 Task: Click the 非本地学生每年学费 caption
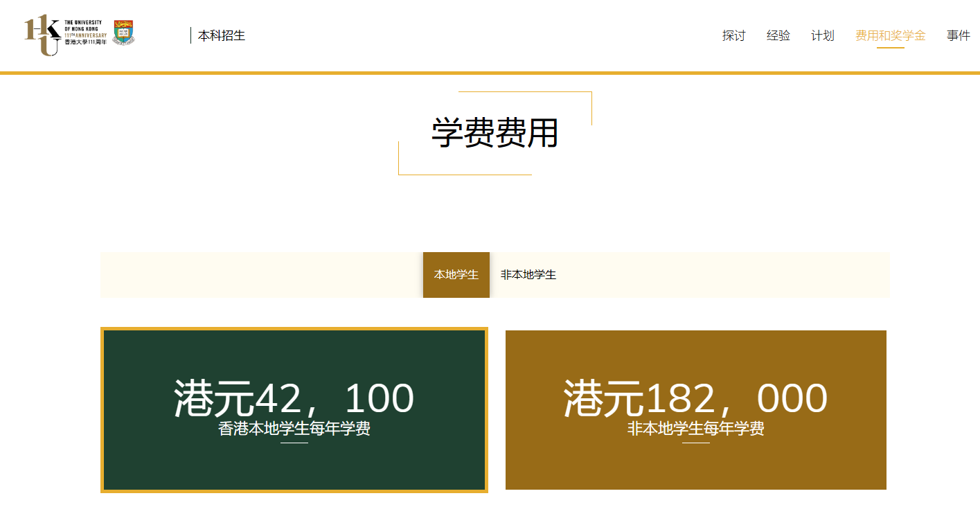(695, 429)
